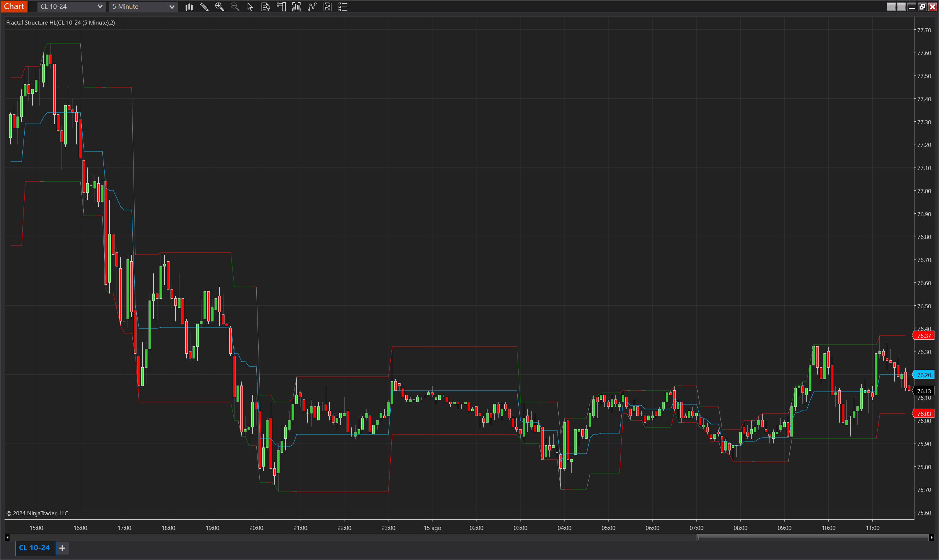
Task: Open the chart properties list icon
Action: pos(343,7)
